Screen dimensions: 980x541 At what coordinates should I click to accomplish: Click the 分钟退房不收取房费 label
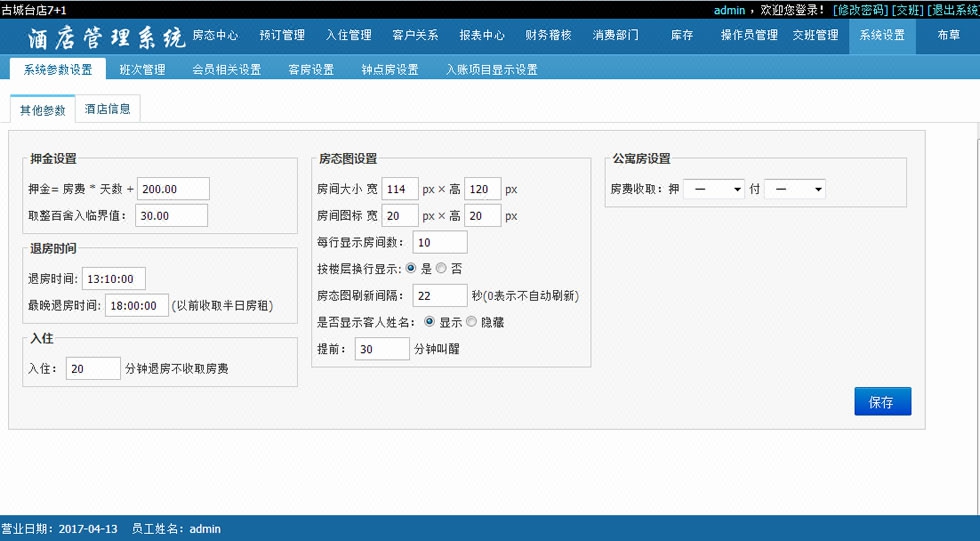tap(177, 369)
